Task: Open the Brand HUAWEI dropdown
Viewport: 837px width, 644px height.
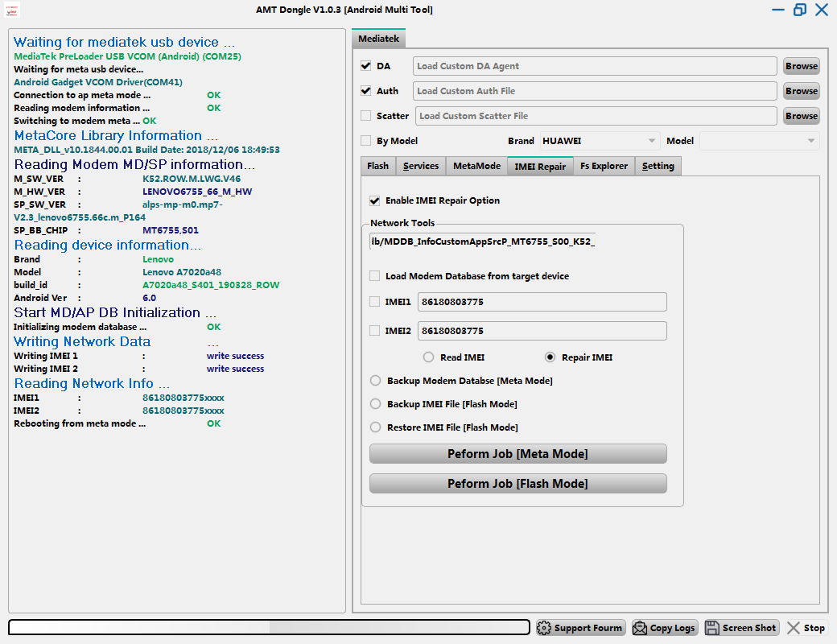Action: pos(599,141)
